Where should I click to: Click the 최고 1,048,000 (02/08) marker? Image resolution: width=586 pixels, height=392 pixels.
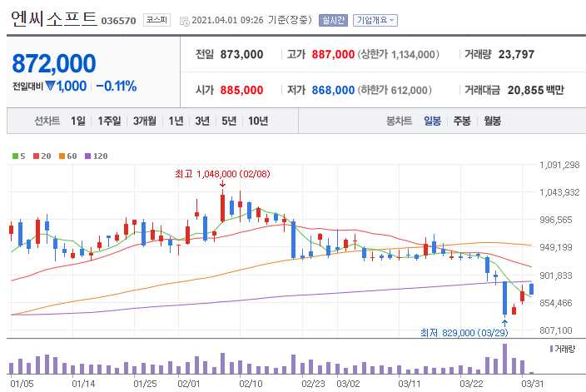pos(222,174)
